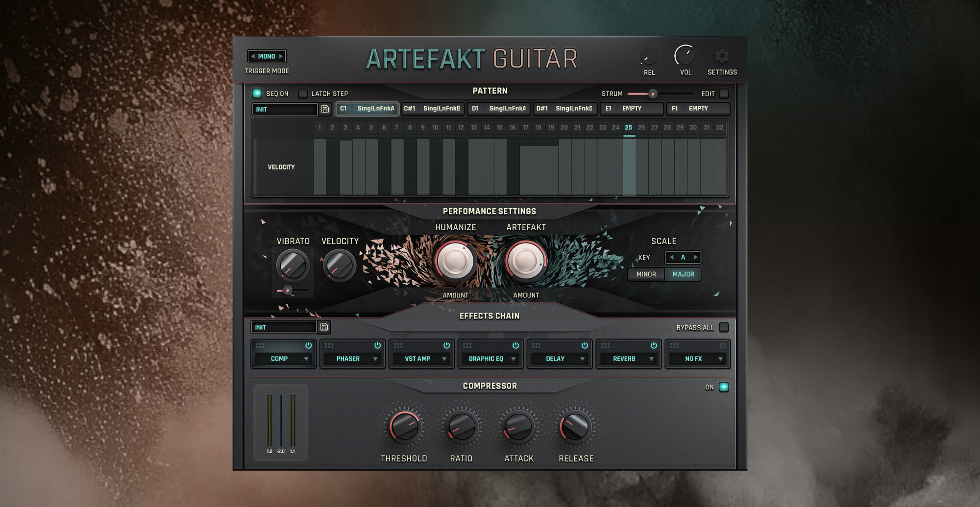
Task: Select the E1 EMPTY pattern slot
Action: point(632,109)
